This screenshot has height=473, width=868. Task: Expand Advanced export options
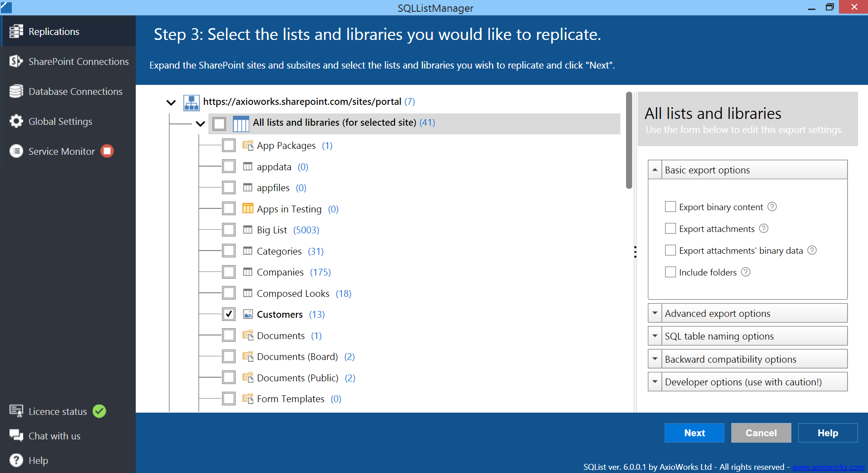pyautogui.click(x=655, y=313)
